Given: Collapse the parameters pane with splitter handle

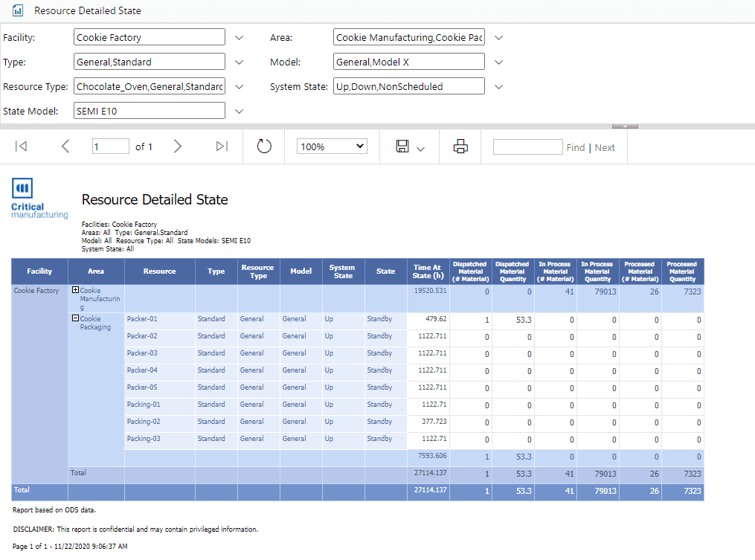Looking at the screenshot, I should 625,126.
